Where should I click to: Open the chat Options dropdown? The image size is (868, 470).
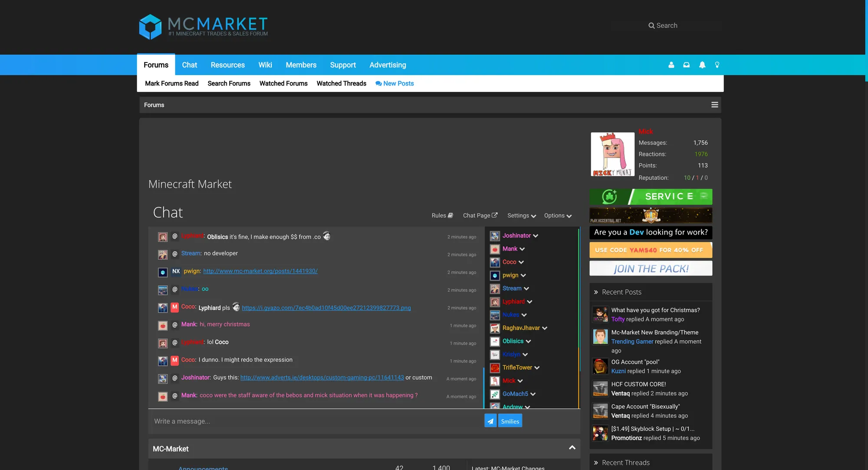558,216
